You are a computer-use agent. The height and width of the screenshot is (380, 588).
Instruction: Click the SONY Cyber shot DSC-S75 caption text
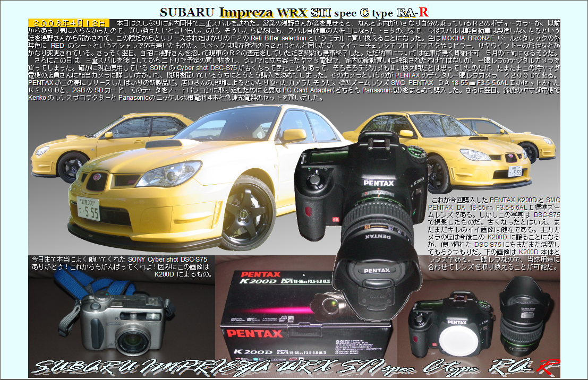[122, 266]
